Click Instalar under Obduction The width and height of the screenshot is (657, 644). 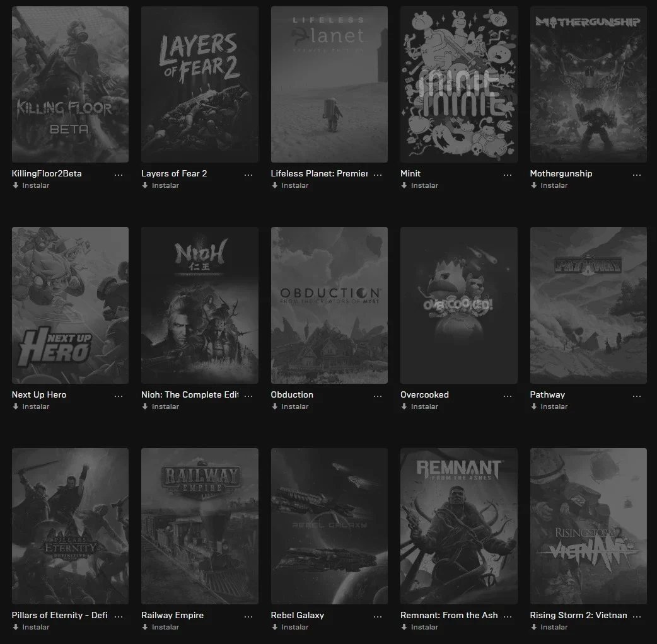(290, 406)
